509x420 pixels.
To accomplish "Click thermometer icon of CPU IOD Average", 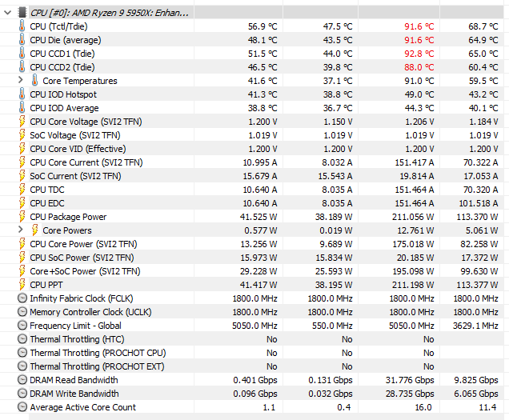I will click(22, 108).
